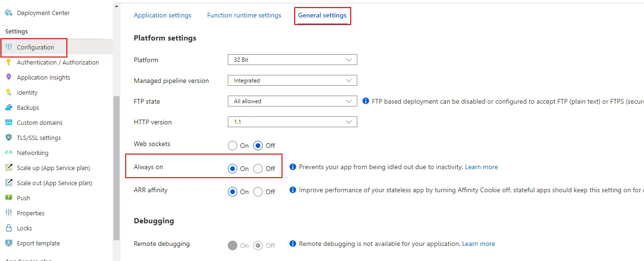Expand Managed pipeline version dropdown
644x261 pixels.
(x=292, y=81)
